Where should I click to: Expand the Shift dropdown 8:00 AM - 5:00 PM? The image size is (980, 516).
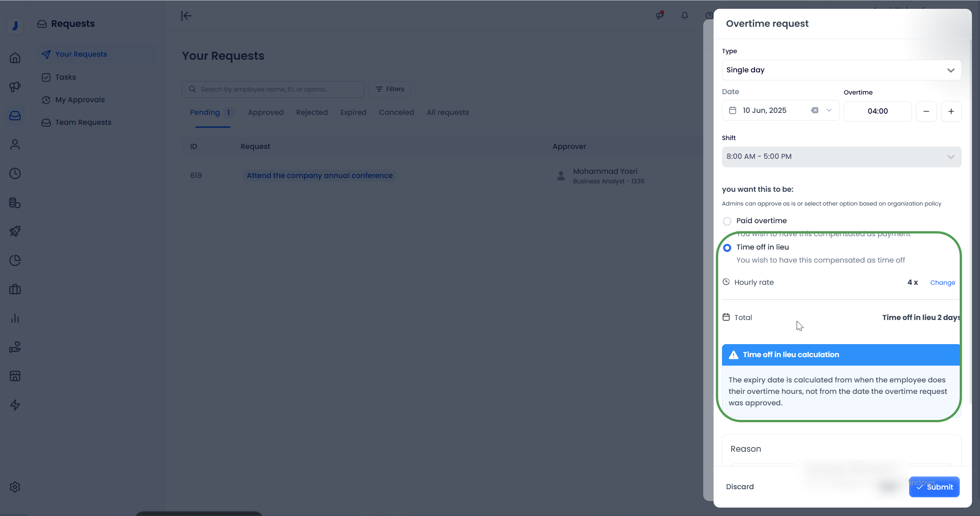point(841,157)
